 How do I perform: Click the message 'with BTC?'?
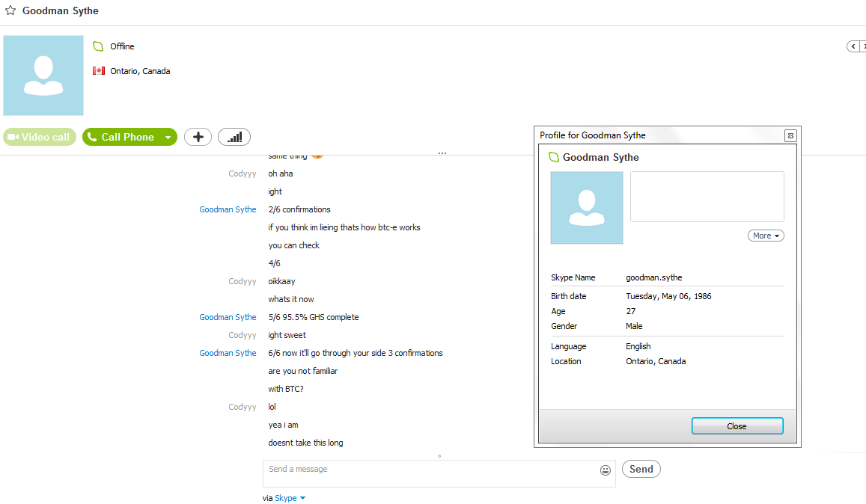click(x=286, y=389)
